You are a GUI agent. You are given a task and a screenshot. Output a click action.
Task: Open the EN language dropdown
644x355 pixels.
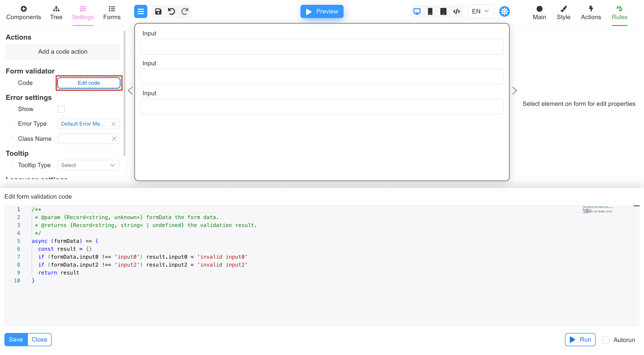click(x=481, y=11)
